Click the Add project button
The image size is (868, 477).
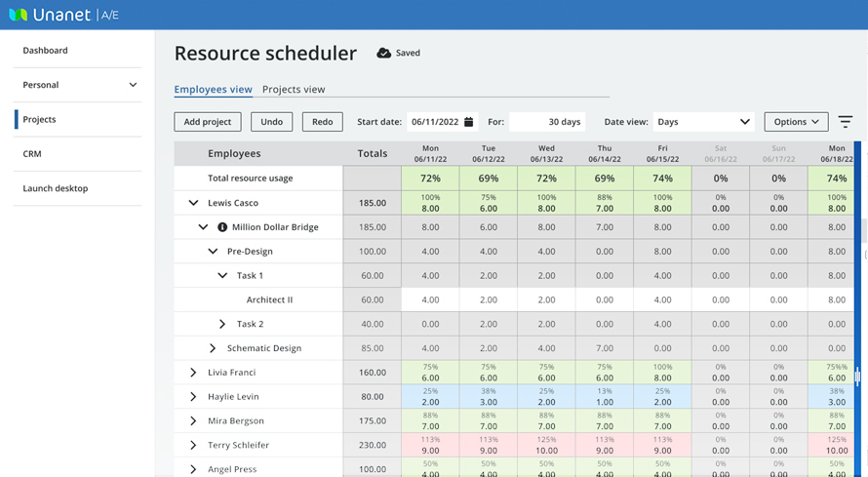pos(208,122)
